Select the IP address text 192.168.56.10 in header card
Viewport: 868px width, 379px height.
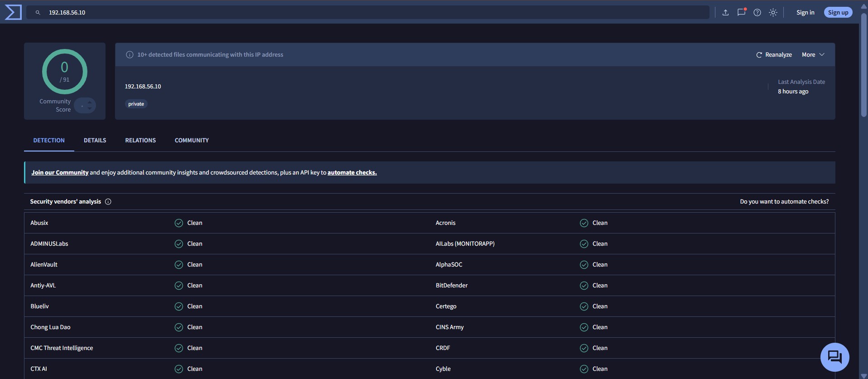coord(143,87)
